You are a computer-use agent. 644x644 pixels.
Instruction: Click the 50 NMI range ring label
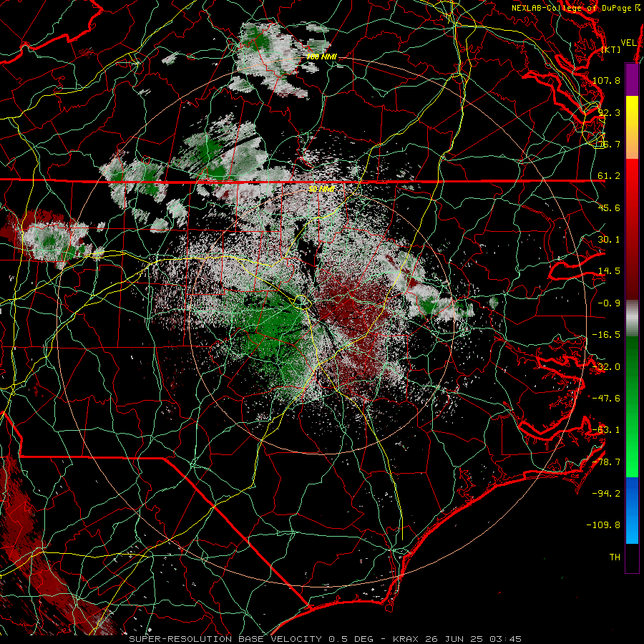point(321,190)
